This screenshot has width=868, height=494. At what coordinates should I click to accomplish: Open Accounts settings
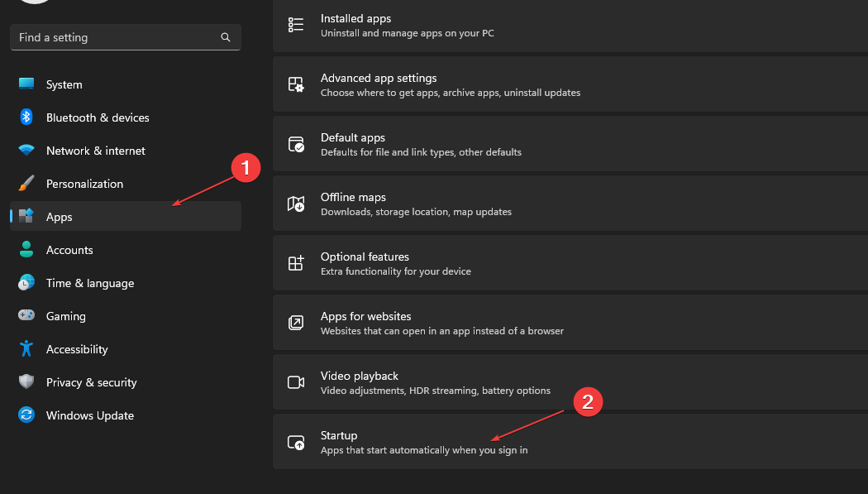[69, 250]
